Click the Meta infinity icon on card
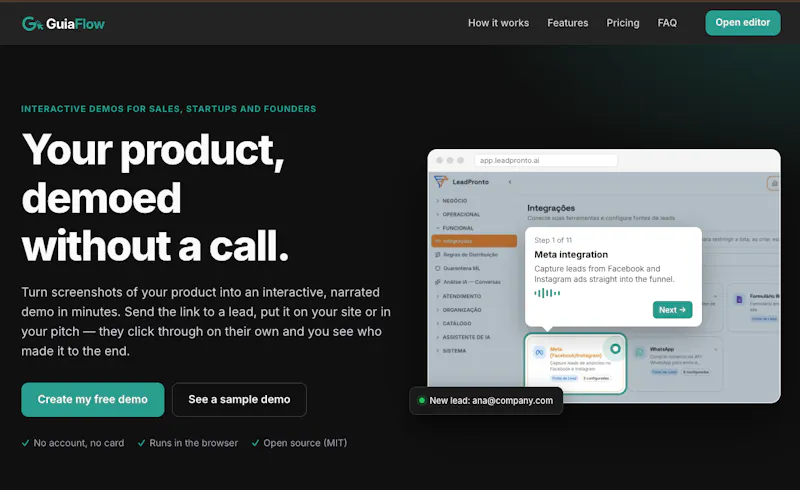Viewport: 800px width, 490px height. (539, 352)
